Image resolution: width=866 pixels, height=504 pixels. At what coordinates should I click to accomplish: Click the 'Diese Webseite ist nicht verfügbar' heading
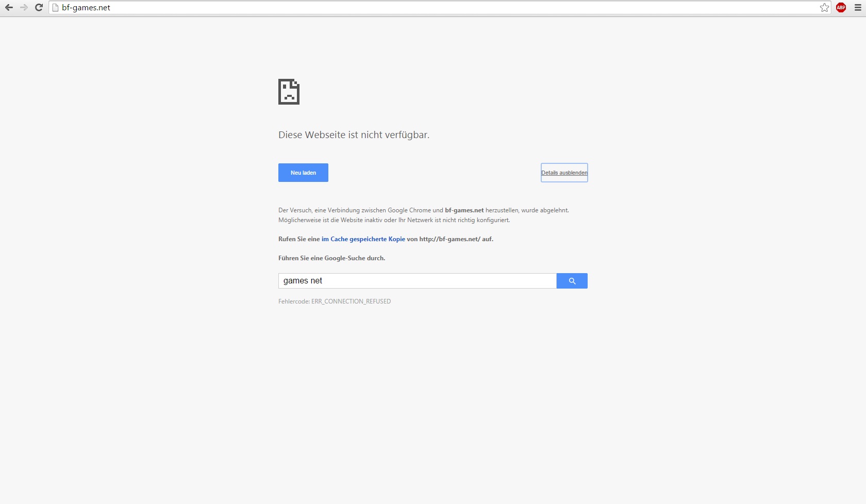point(354,135)
